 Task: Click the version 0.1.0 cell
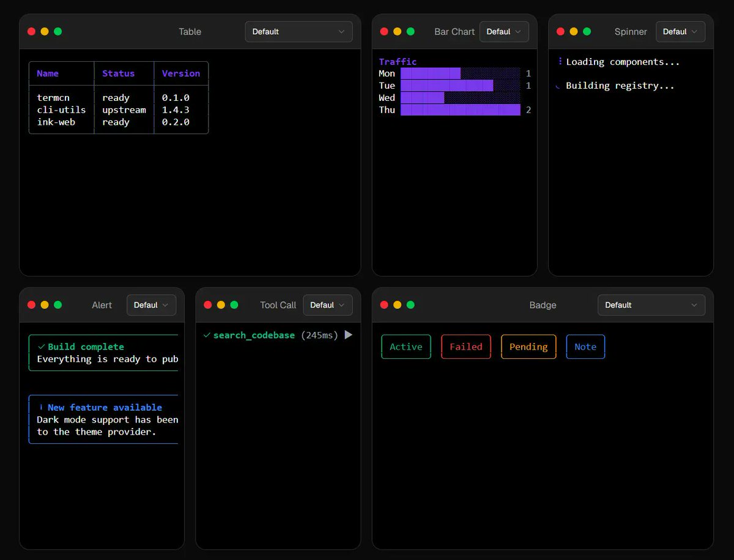tap(176, 98)
